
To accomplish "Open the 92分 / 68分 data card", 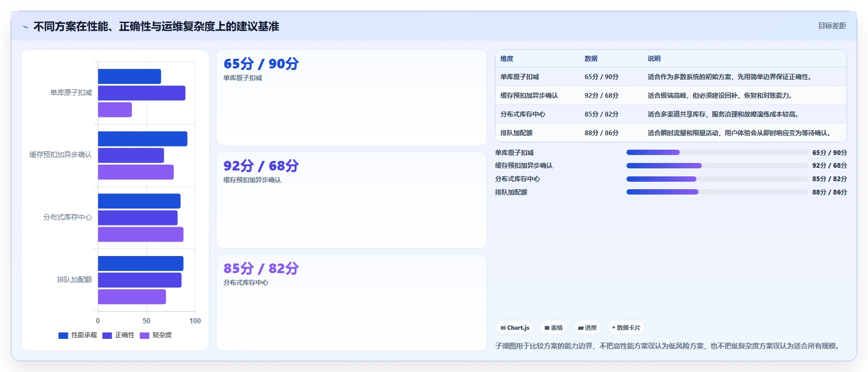I will 351,200.
